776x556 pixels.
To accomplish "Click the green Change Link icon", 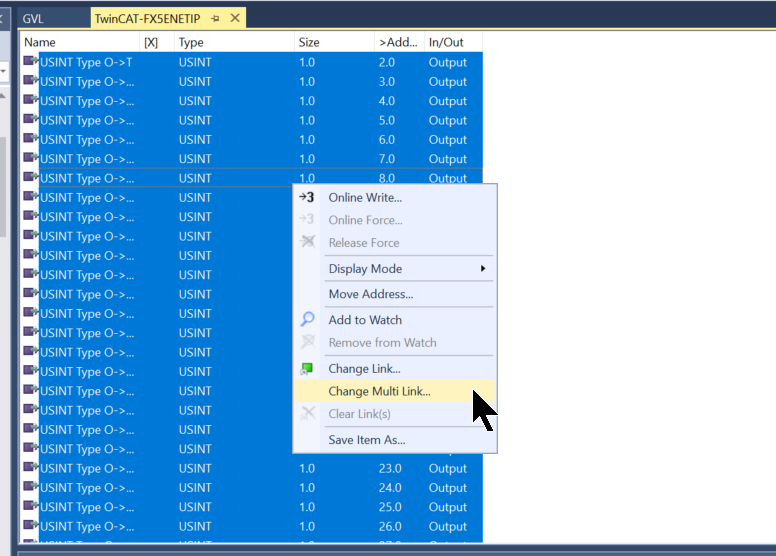I will pyautogui.click(x=308, y=369).
